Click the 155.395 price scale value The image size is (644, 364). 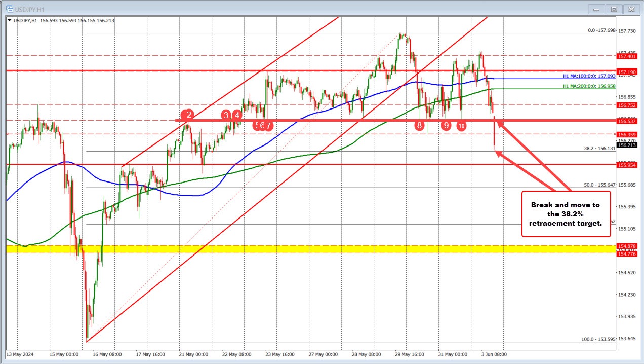pos(628,207)
